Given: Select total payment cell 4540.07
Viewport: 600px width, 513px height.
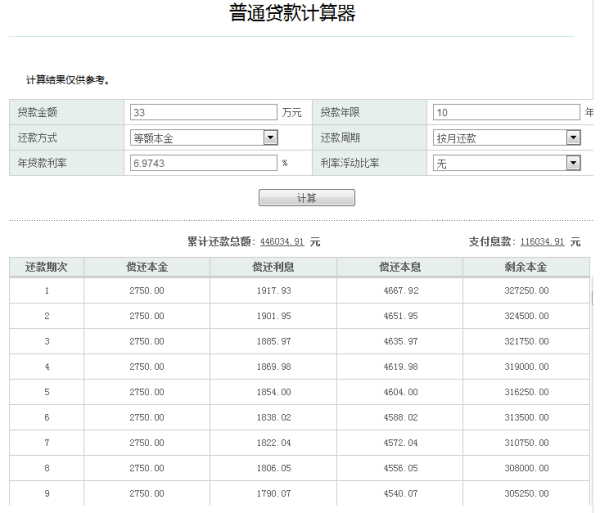Looking at the screenshot, I should [x=401, y=493].
